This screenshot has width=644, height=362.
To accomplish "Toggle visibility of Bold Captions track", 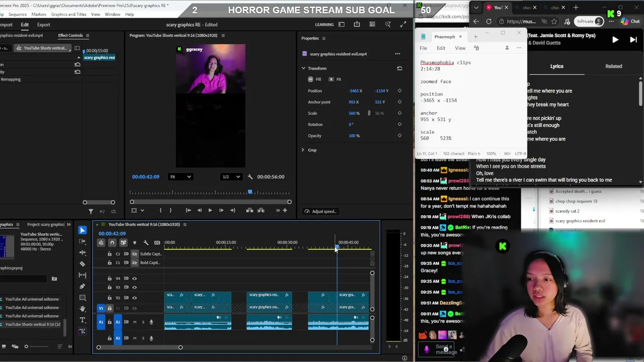I will tap(134, 262).
